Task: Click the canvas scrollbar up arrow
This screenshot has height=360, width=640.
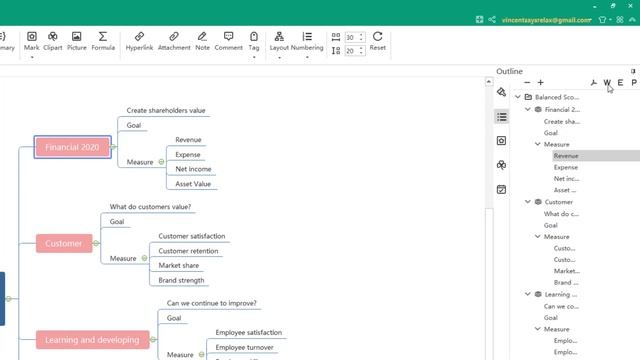Action: click(x=489, y=82)
